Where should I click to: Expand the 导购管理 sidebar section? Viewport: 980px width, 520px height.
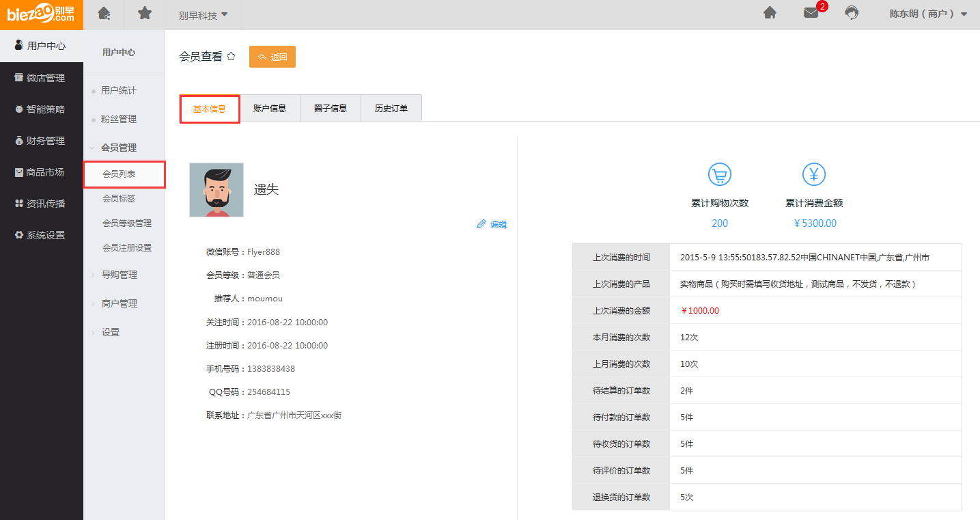(x=119, y=275)
